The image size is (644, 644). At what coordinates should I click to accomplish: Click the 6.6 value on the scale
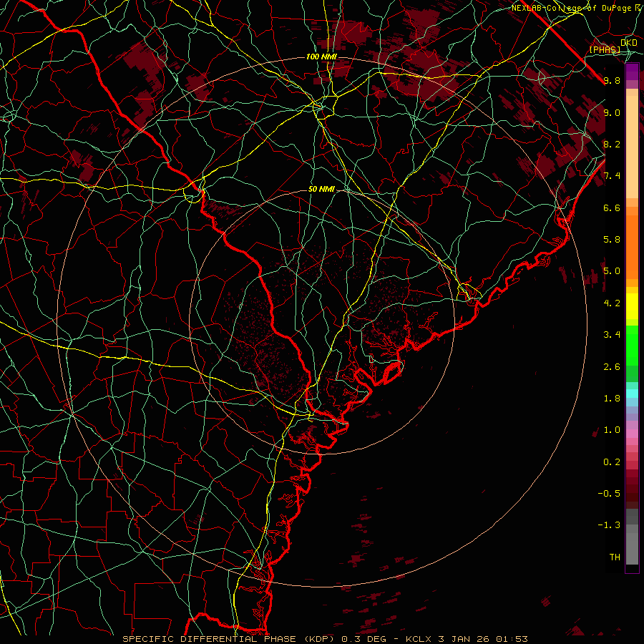click(612, 208)
